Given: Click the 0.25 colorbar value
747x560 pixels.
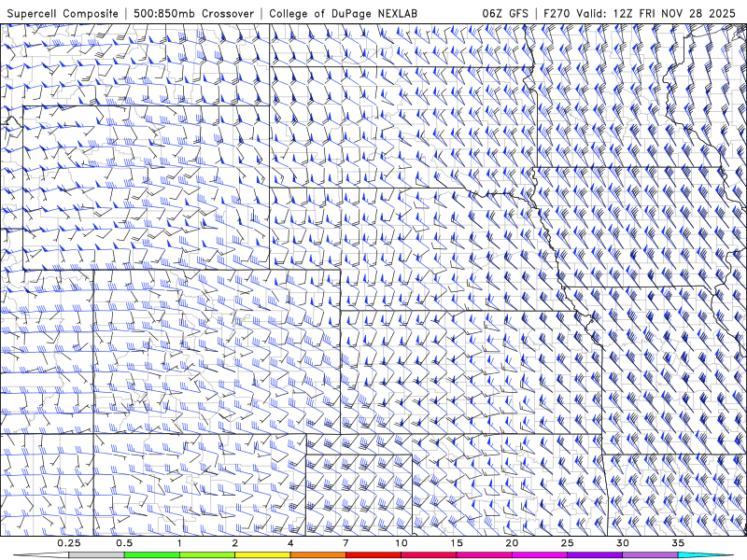Looking at the screenshot, I should pyautogui.click(x=69, y=543).
